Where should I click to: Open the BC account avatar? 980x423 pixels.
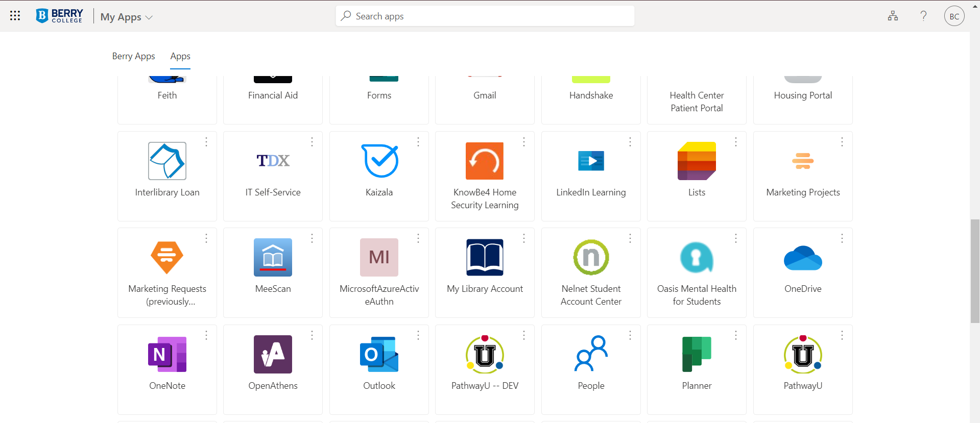click(954, 16)
